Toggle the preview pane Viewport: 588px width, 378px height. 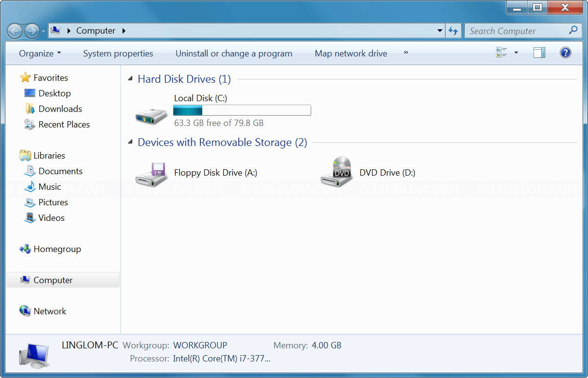coord(539,52)
